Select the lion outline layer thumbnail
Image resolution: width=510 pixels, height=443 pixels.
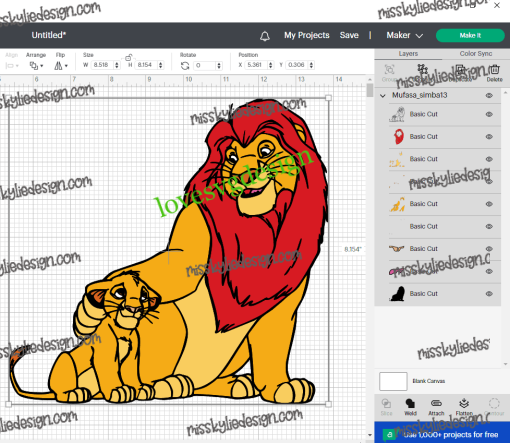(x=397, y=114)
